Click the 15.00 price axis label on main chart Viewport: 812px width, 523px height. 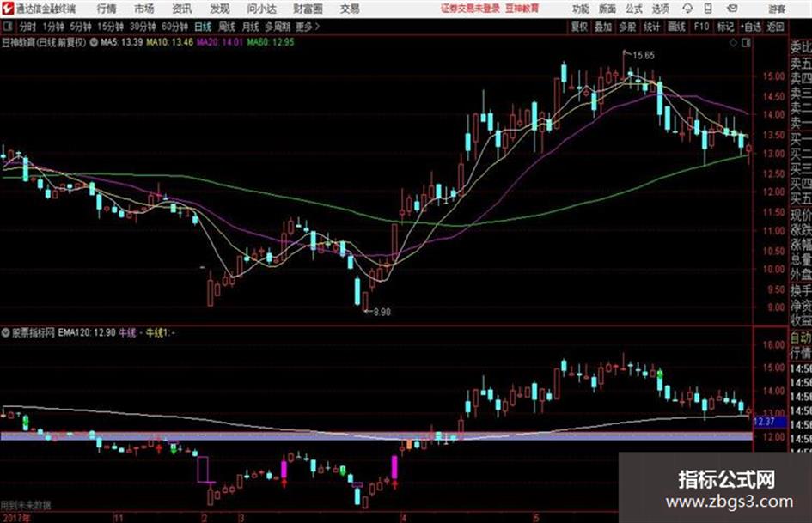773,76
